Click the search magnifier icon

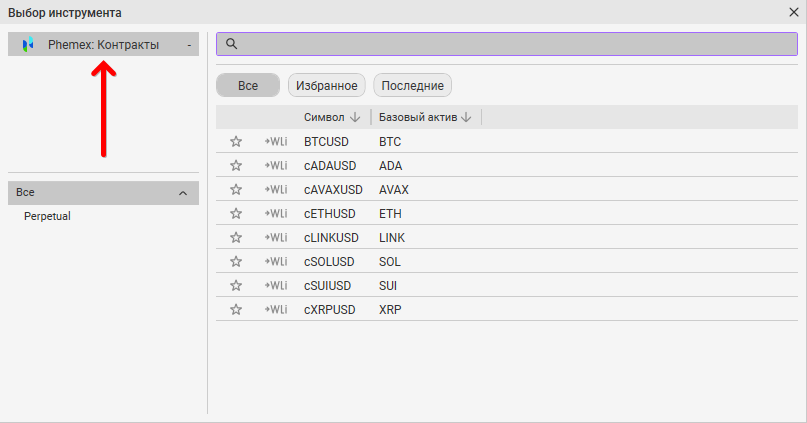pyautogui.click(x=231, y=44)
